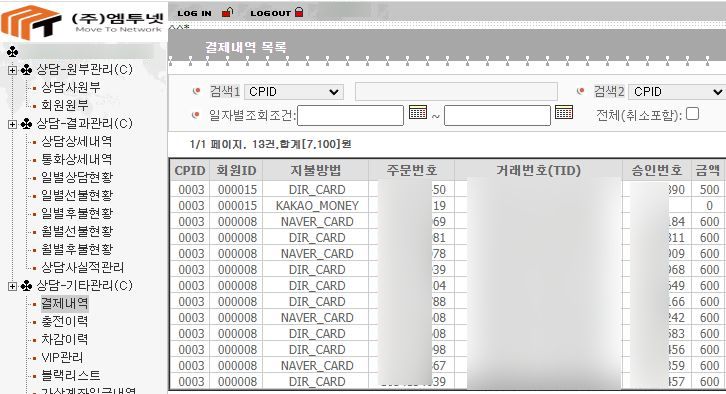Click the amount 500 cell
This screenshot has width=726, height=394.
coord(709,189)
